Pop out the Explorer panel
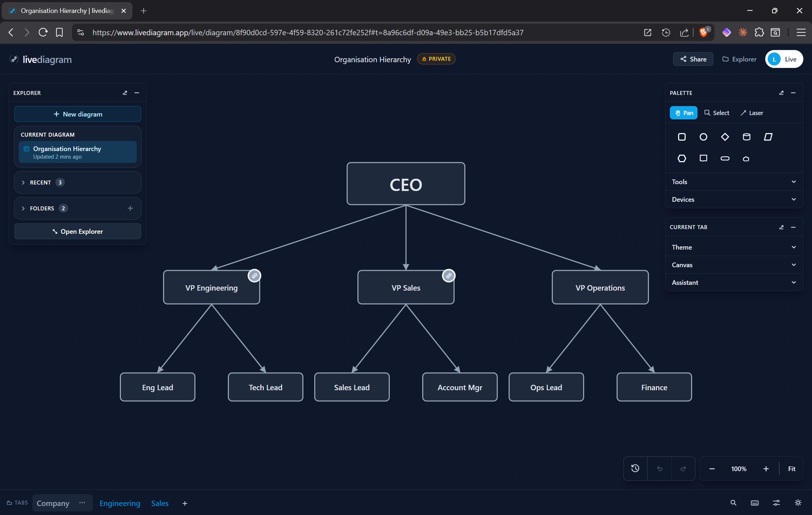 point(125,93)
